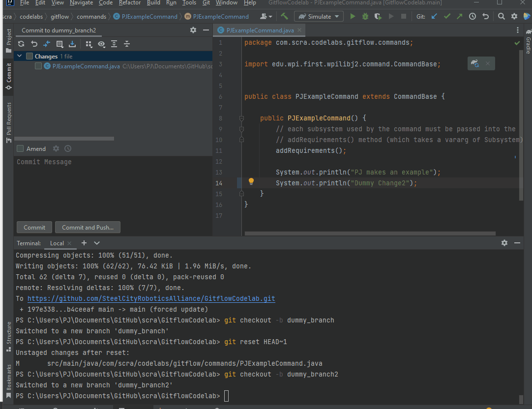The image size is (532, 409).
Task: Close the PJExampleCommand.java editor tab
Action: point(299,30)
